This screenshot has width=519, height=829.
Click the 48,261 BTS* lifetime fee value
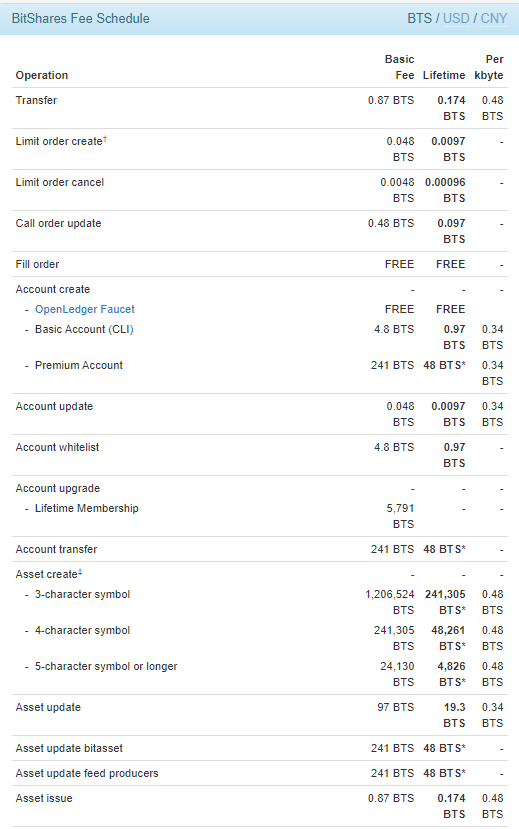(448, 638)
